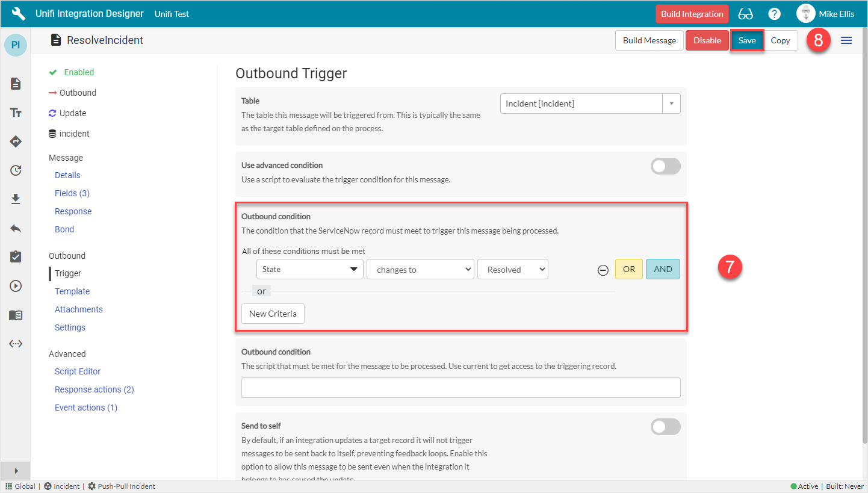This screenshot has width=868, height=493.
Task: Open the help question mark icon
Action: tap(774, 14)
